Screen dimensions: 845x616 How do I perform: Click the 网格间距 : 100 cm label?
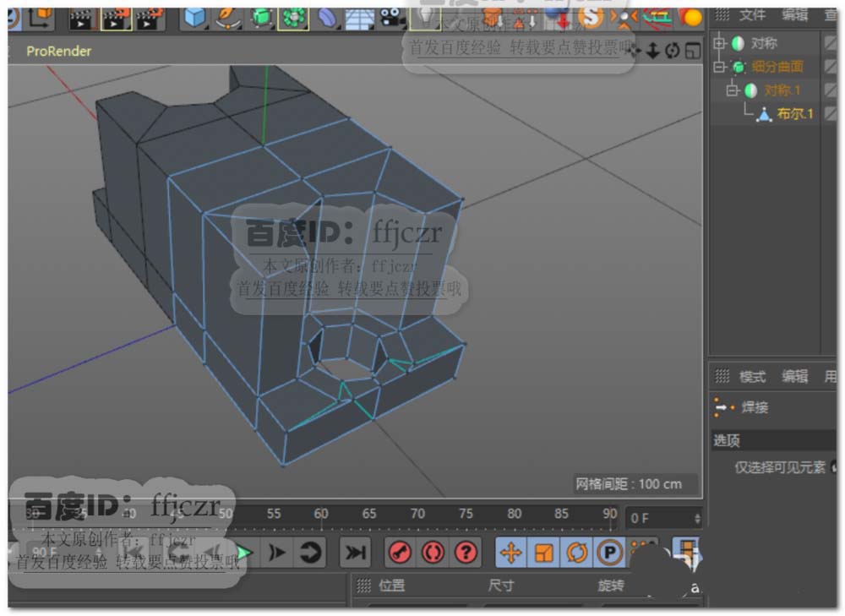(629, 484)
